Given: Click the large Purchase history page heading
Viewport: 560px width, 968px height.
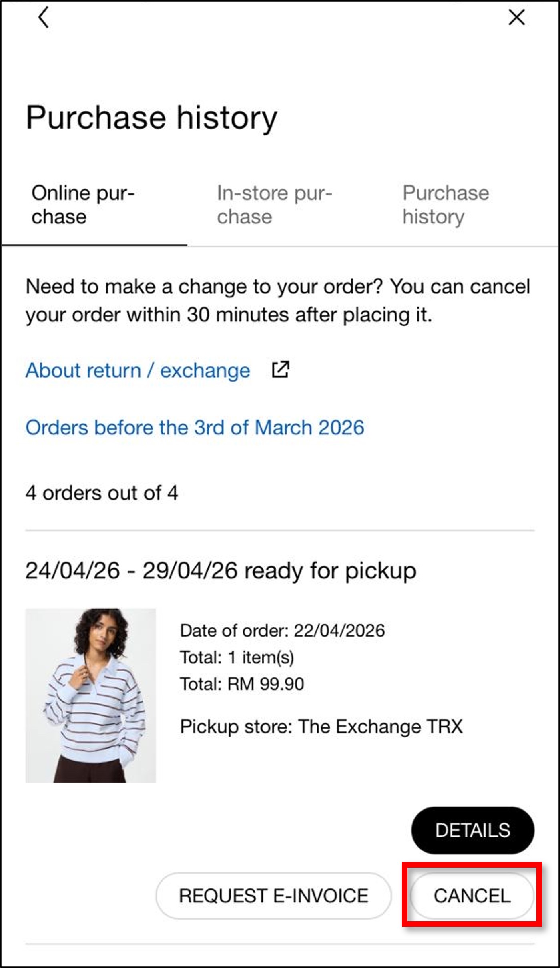Looking at the screenshot, I should click(152, 118).
